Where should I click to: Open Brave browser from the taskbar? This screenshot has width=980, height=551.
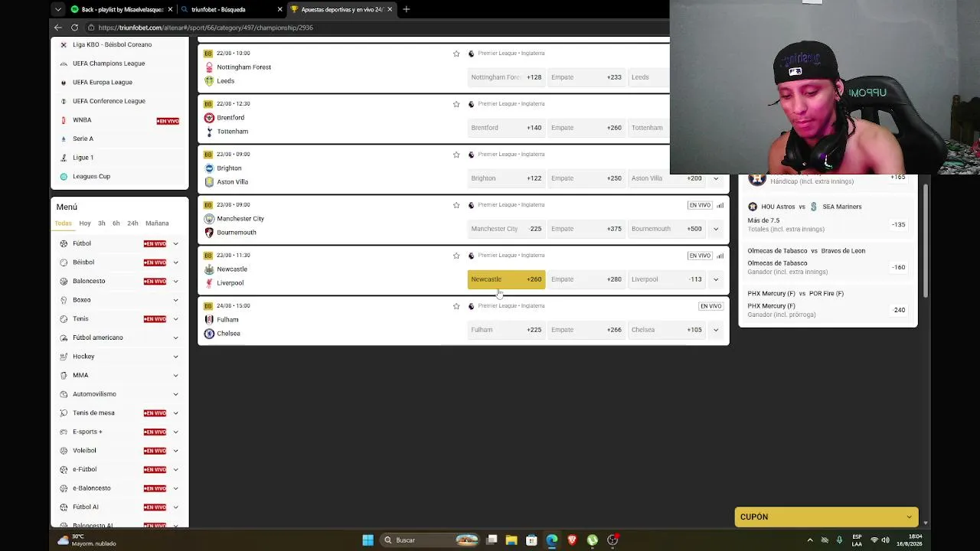[572, 540]
